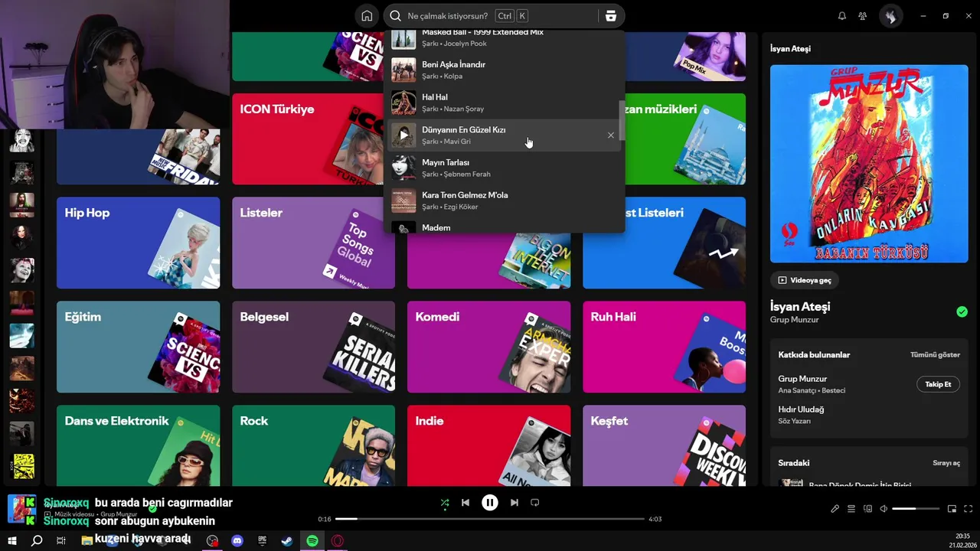Adjust the volume slider

click(916, 509)
